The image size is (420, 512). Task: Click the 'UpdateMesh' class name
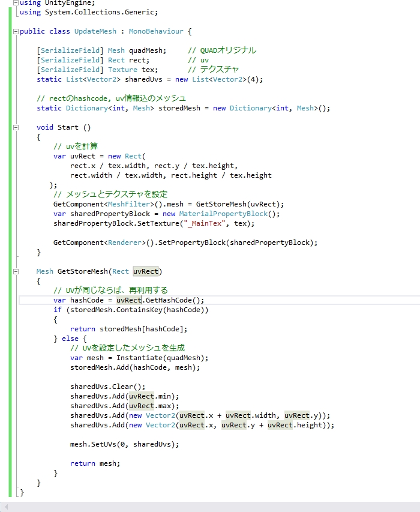click(95, 31)
